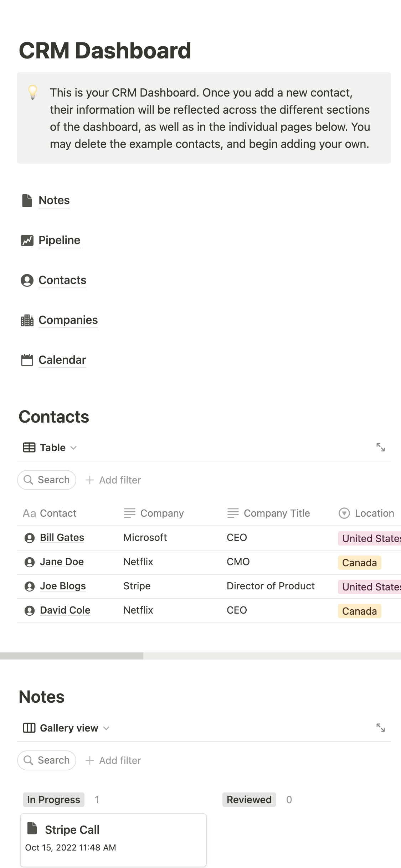
Task: Open the Table view dropdown
Action: [50, 448]
